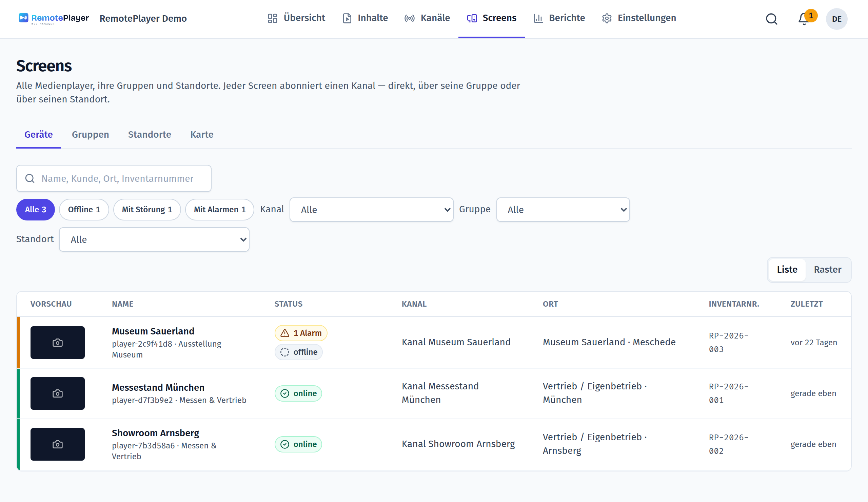Click camera preview for Showroom Arnsberg
This screenshot has width=868, height=502.
pos(58,444)
